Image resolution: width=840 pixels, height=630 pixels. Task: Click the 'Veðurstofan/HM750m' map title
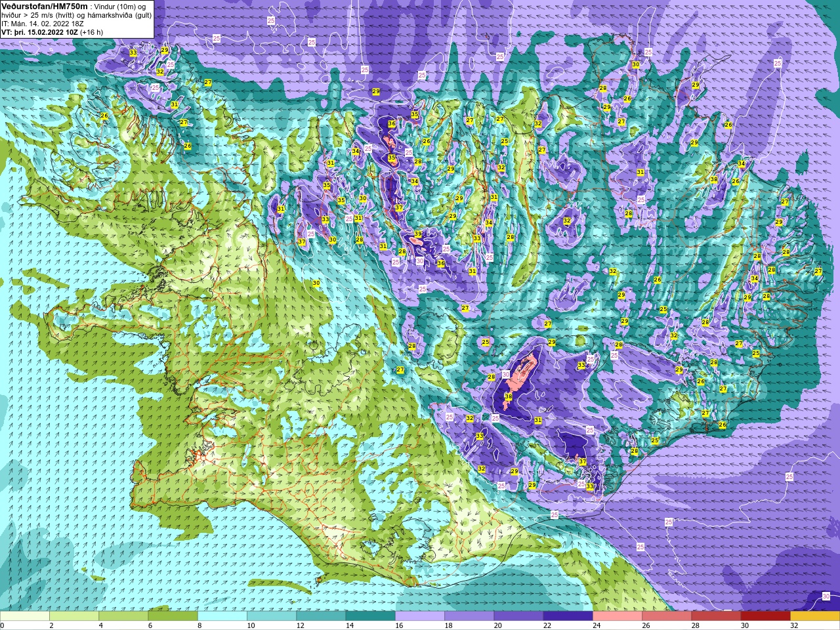click(x=45, y=6)
